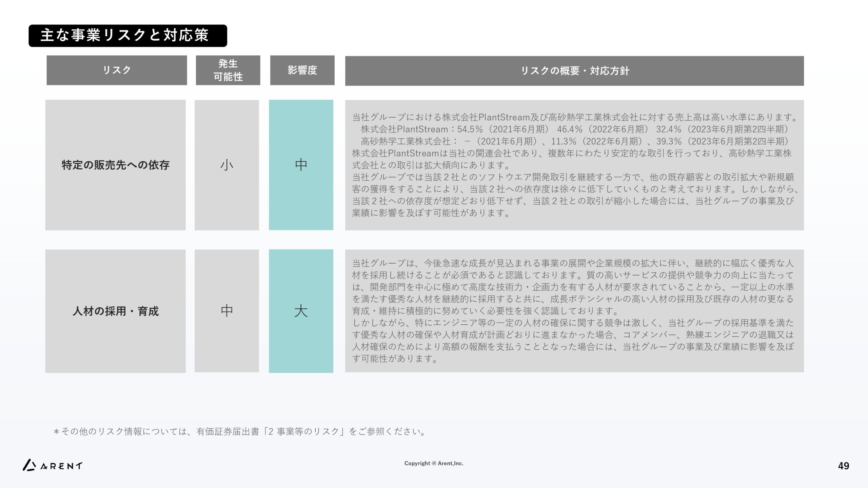The image size is (868, 488).
Task: Click the 小 probability cell
Action: [x=226, y=165]
